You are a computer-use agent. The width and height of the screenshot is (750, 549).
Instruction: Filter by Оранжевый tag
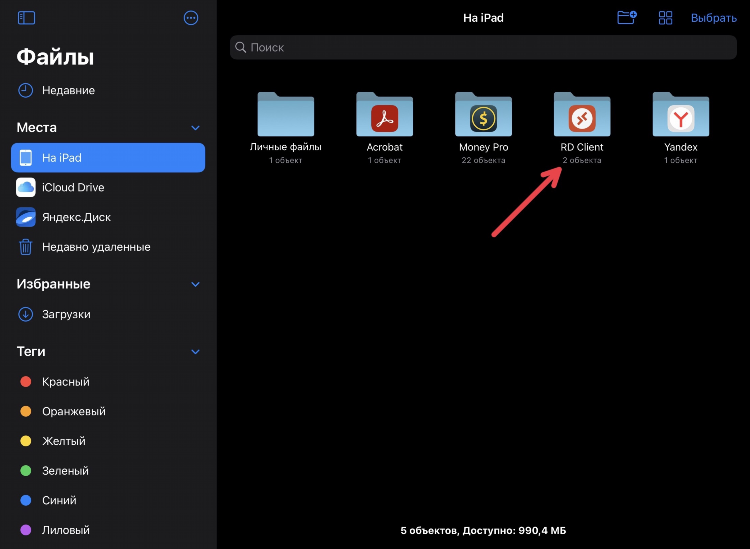[x=108, y=411]
